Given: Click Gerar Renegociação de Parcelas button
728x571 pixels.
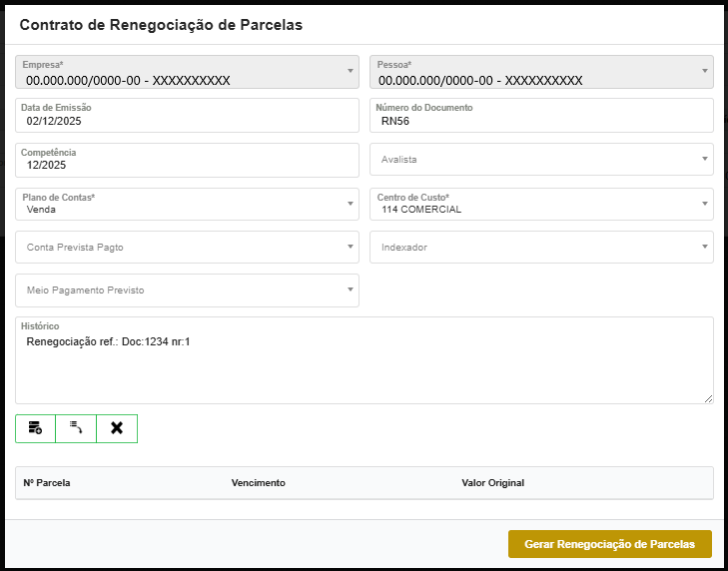Looking at the screenshot, I should [609, 544].
